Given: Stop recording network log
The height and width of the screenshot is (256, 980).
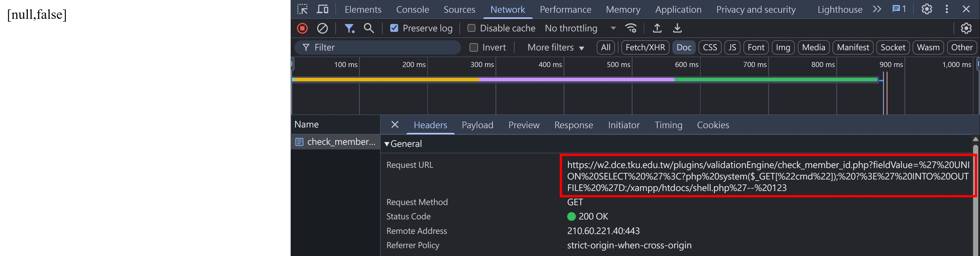Looking at the screenshot, I should point(302,28).
